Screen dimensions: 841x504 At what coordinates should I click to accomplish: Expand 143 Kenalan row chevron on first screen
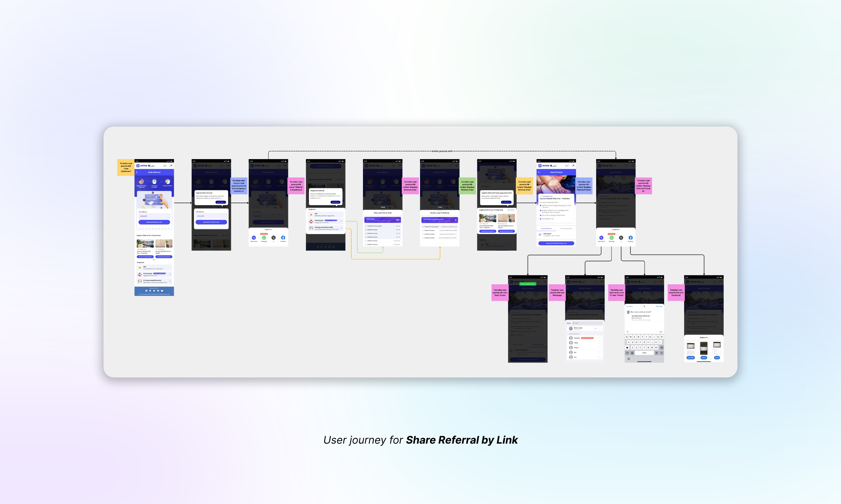[x=170, y=274]
